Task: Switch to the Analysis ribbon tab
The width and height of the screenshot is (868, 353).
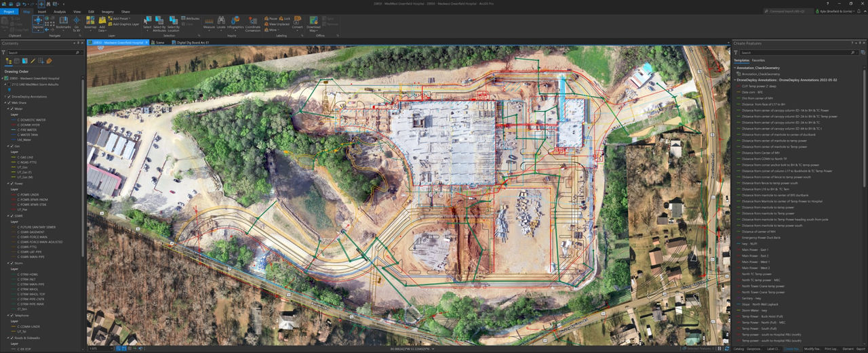Action: click(x=60, y=12)
